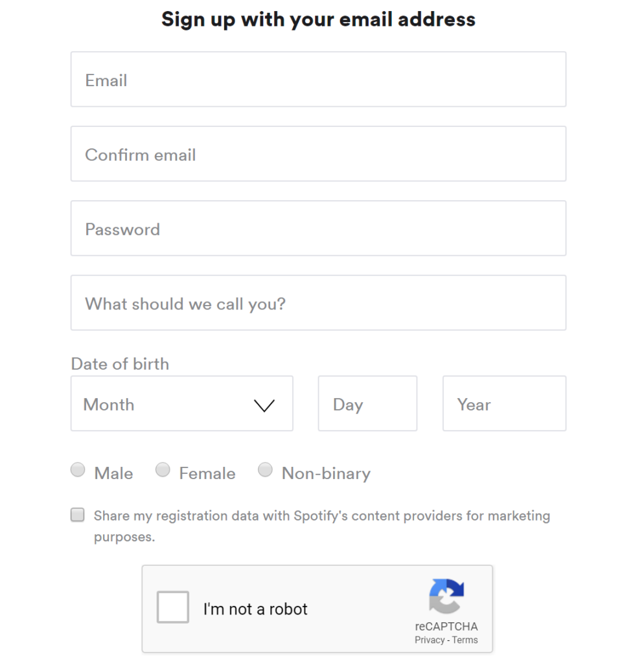The width and height of the screenshot is (644, 663).
Task: Focus the Day of birth field
Action: [368, 403]
